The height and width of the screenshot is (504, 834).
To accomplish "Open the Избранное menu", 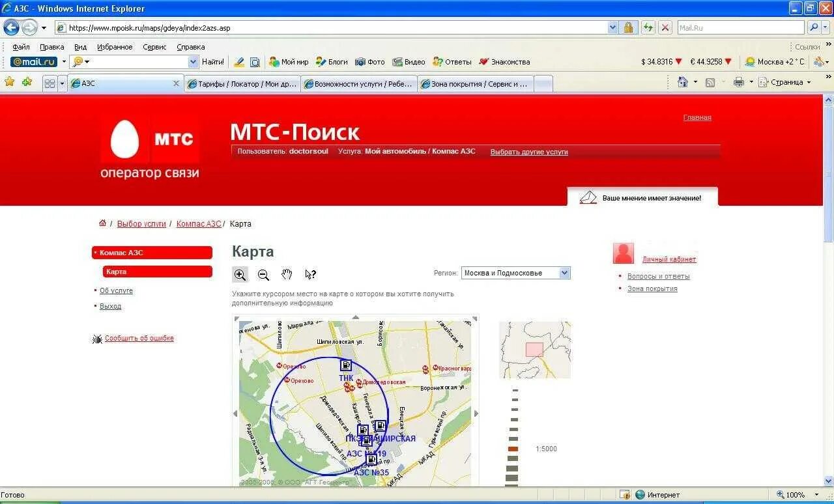I will coord(115,47).
